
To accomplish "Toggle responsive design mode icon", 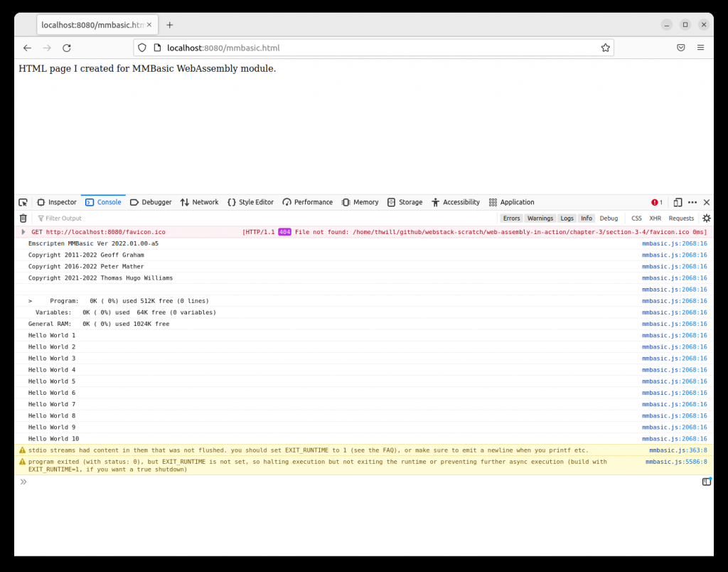I will (x=678, y=202).
